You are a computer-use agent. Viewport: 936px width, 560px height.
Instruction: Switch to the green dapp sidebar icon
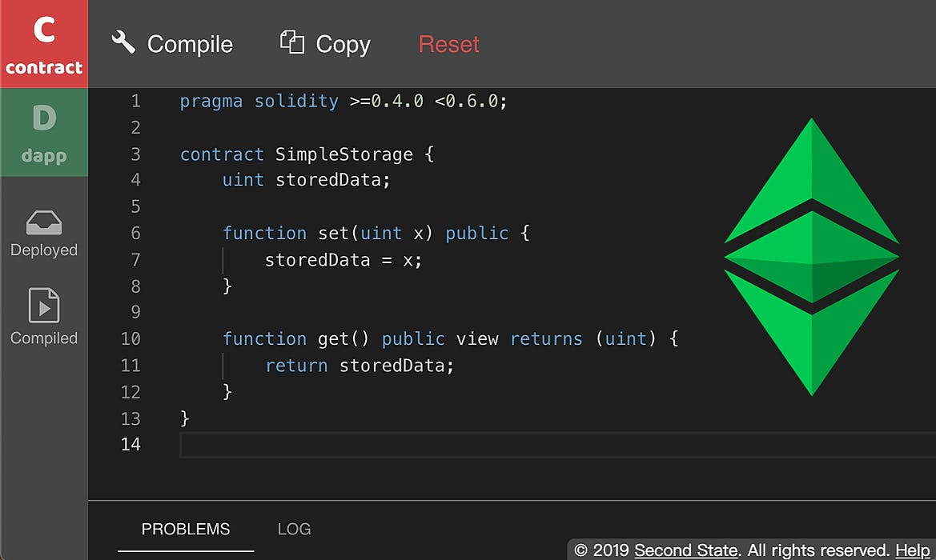click(x=44, y=132)
